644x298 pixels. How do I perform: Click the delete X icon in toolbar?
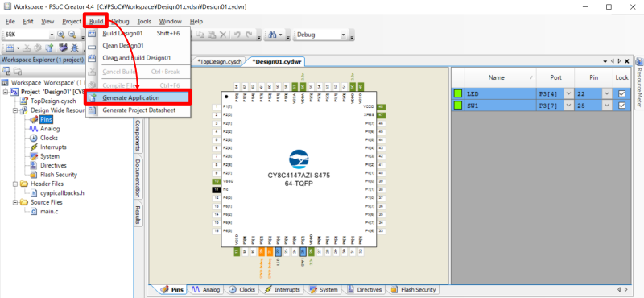(223, 35)
